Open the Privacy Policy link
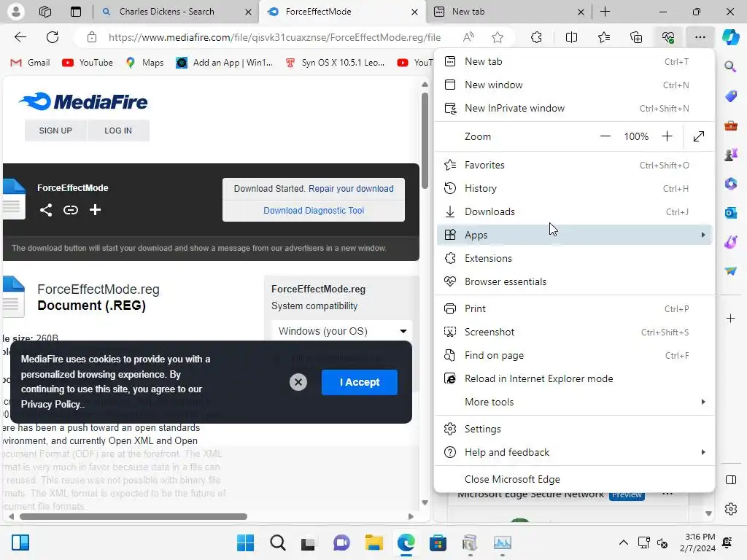Viewport: 747px width, 560px height. 51,404
